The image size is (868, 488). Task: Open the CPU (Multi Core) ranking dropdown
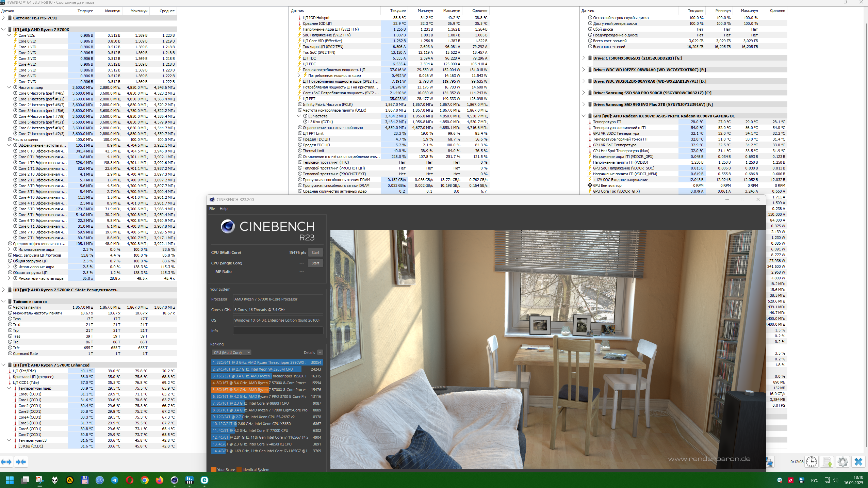click(231, 353)
